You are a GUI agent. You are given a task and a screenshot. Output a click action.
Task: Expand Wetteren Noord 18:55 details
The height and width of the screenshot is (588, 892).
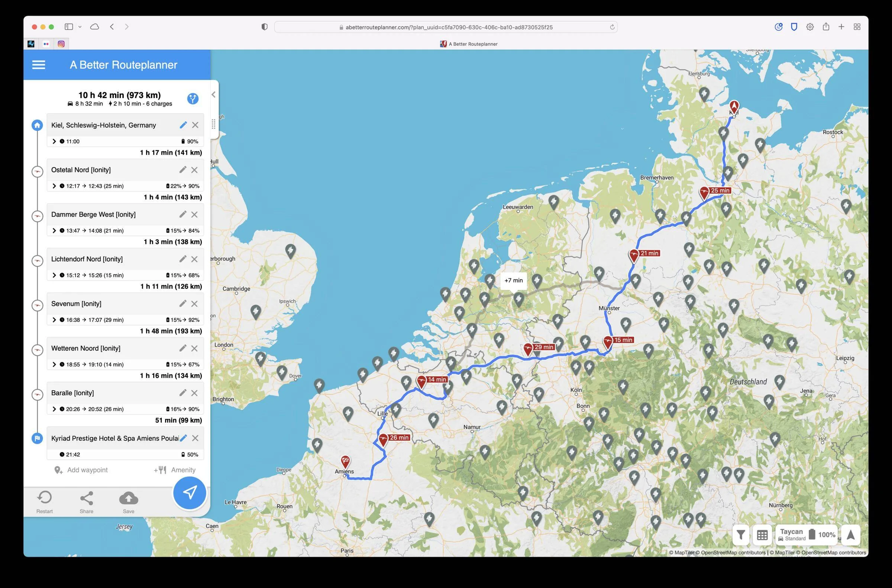[x=54, y=365]
